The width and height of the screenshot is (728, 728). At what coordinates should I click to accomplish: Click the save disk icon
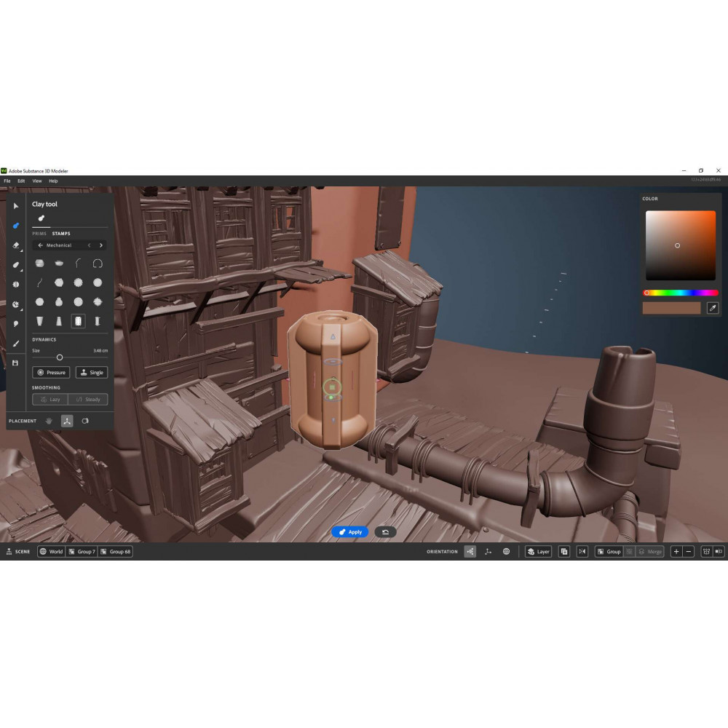pos(16,363)
